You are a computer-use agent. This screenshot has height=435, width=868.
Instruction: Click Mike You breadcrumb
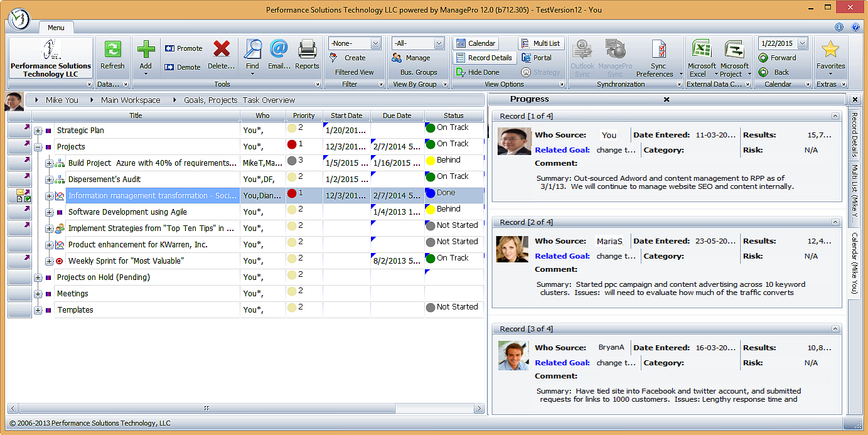(x=62, y=100)
